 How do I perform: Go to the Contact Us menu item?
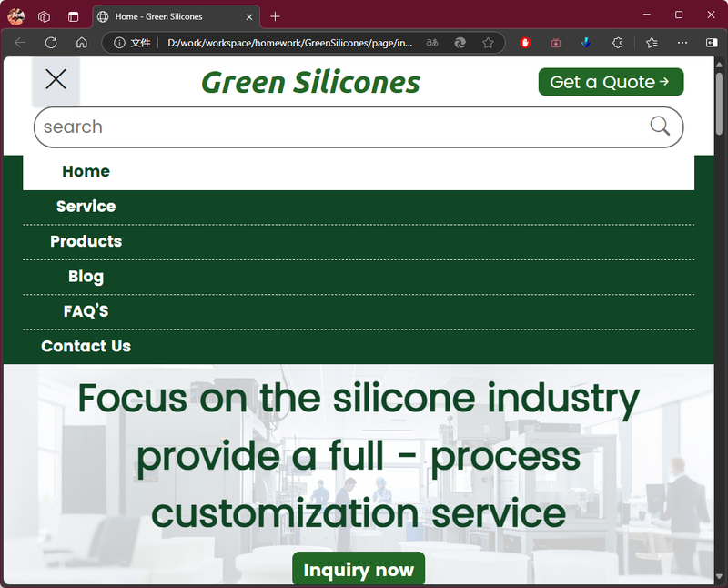[x=86, y=346]
